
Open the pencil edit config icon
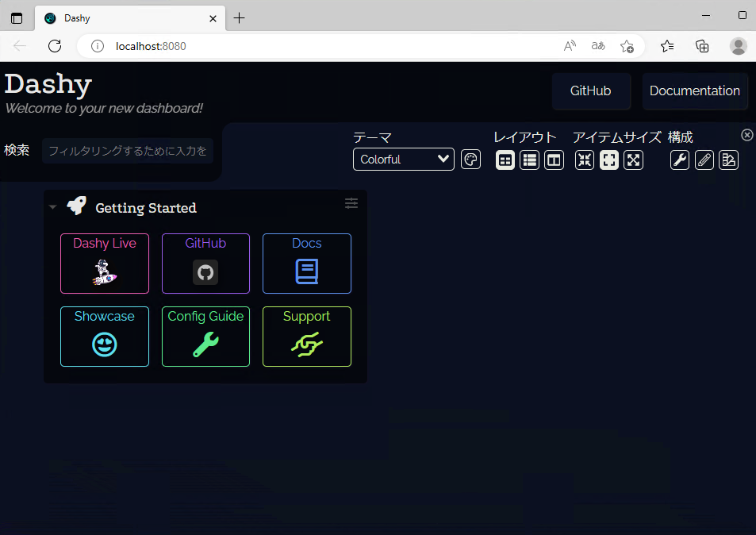[x=704, y=160]
